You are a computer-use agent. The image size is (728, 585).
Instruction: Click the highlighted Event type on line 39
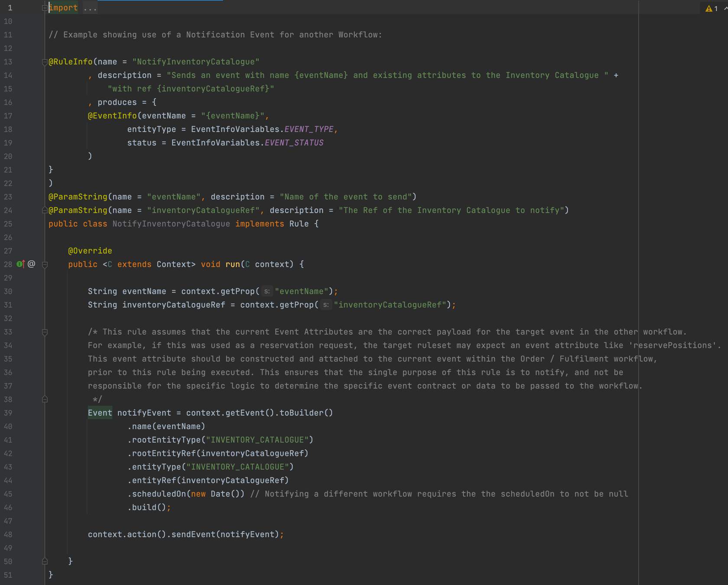point(100,413)
